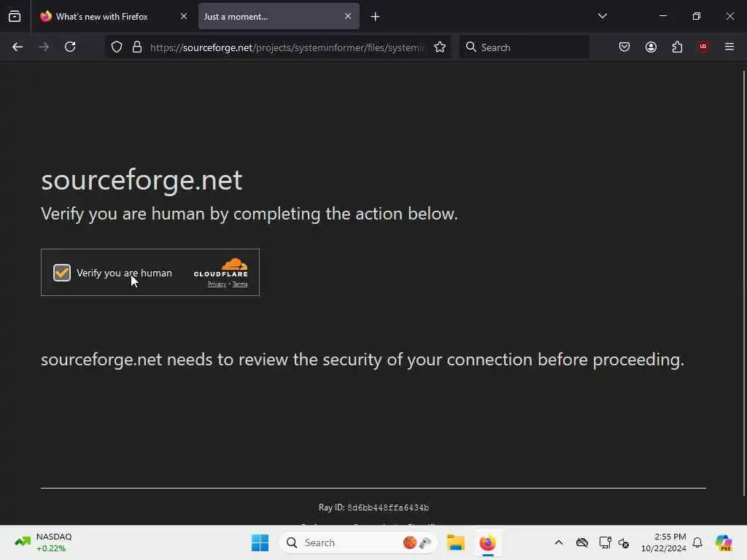
Task: Show hidden system tray icons
Action: click(x=559, y=542)
